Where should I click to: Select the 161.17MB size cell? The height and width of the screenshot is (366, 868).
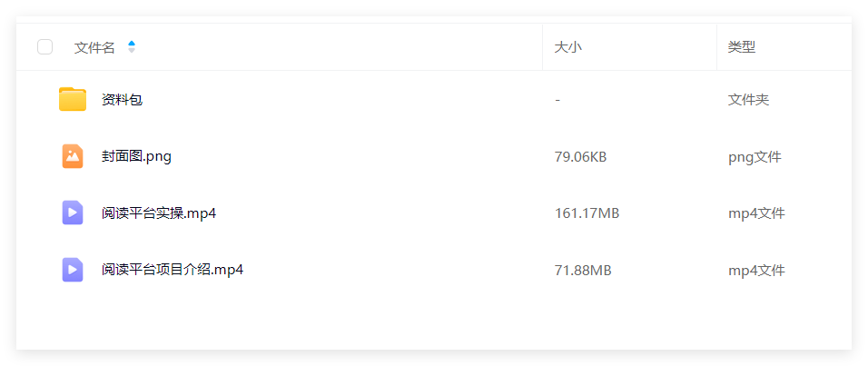pos(587,213)
